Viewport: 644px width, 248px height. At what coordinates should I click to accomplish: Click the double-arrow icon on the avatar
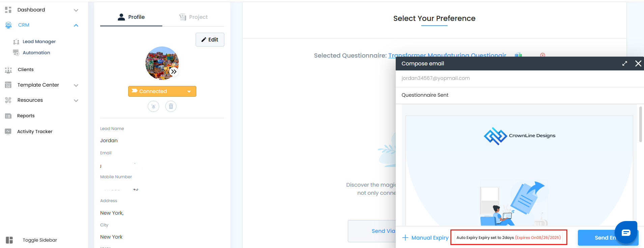click(x=174, y=71)
